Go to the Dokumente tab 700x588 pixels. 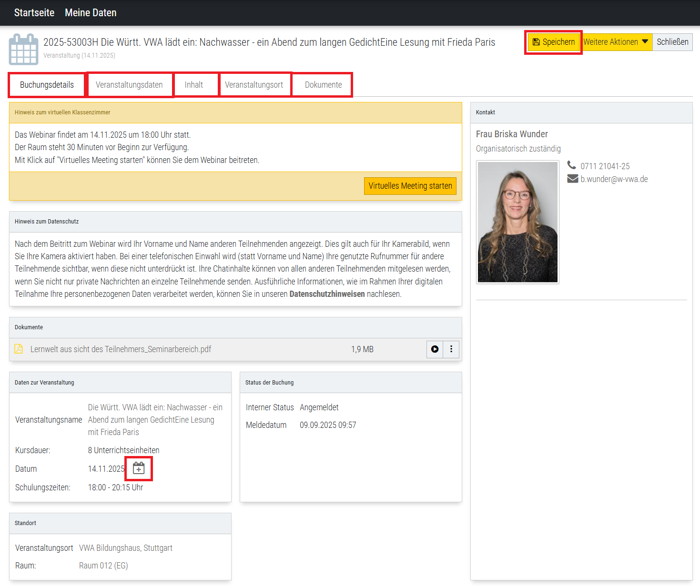click(323, 85)
